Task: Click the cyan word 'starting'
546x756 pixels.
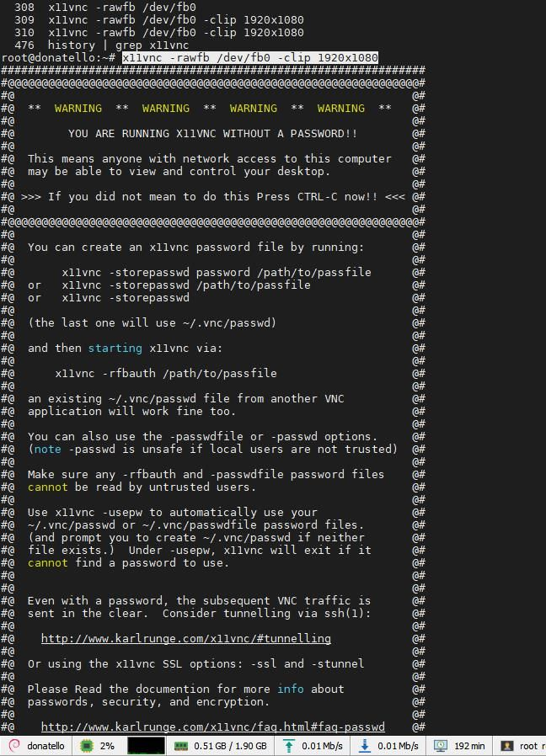Action: click(115, 348)
